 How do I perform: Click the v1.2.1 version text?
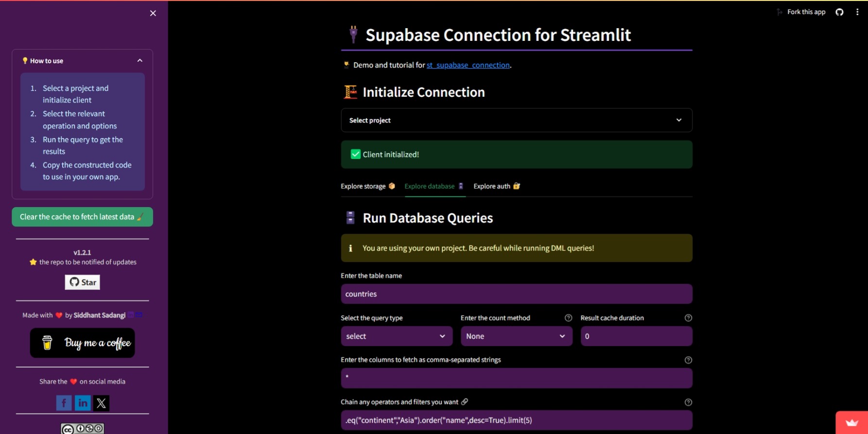[x=82, y=253]
